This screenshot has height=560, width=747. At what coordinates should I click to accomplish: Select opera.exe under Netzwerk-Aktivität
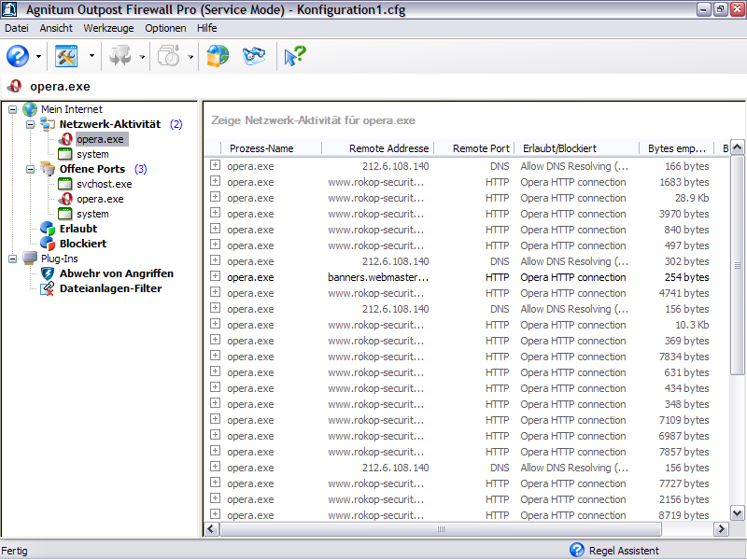coord(100,139)
